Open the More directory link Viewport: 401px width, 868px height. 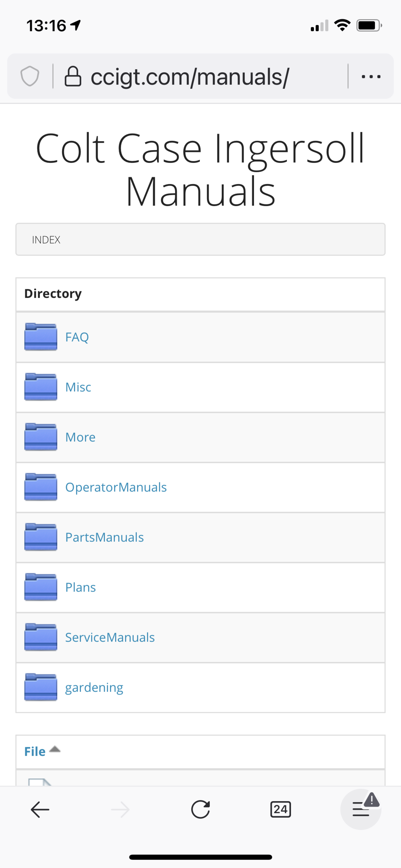80,437
